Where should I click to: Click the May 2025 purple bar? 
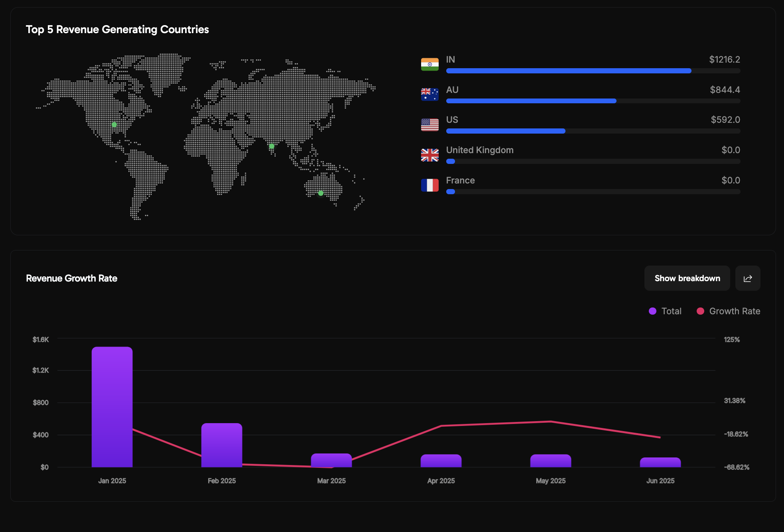click(550, 461)
